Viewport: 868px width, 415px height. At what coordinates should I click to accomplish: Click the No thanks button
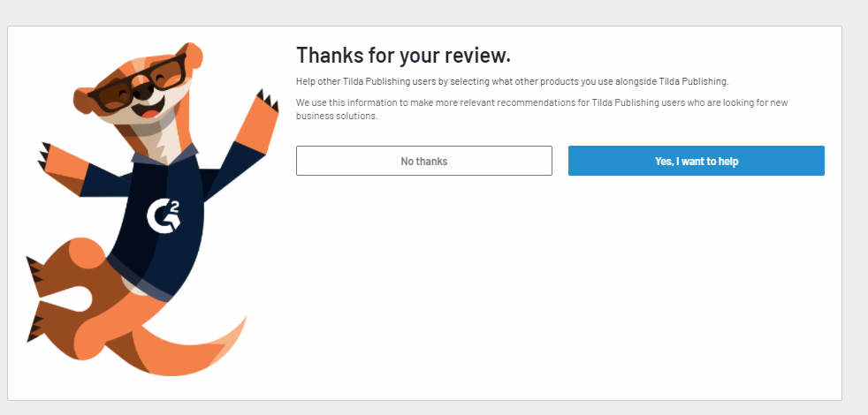tap(424, 161)
